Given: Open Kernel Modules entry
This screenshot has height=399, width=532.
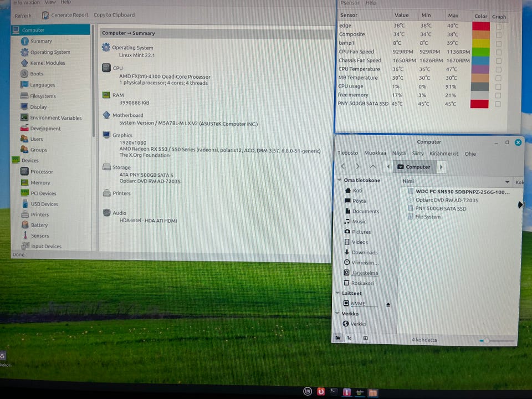Looking at the screenshot, I should [x=48, y=63].
